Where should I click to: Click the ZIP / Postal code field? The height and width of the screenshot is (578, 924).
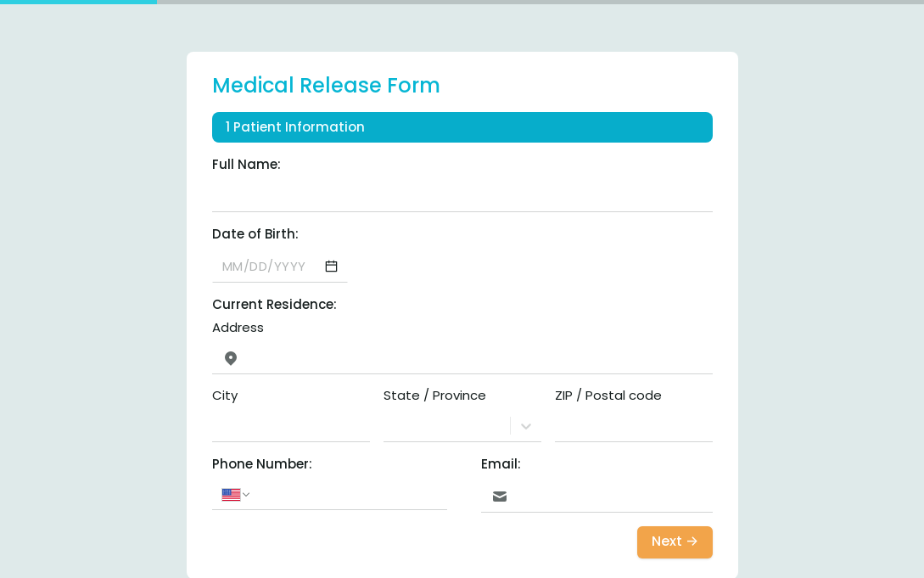[x=634, y=425]
